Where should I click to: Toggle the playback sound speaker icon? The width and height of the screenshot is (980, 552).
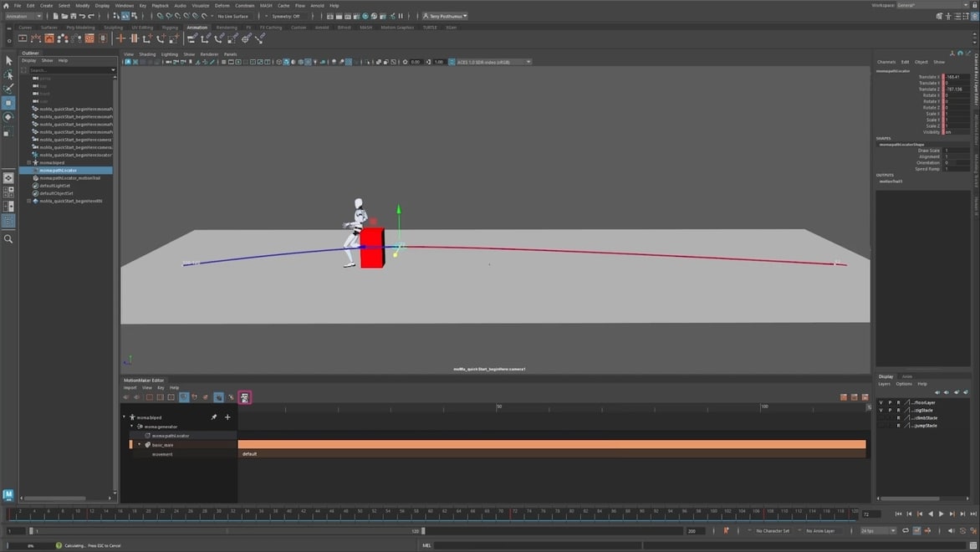(x=951, y=531)
